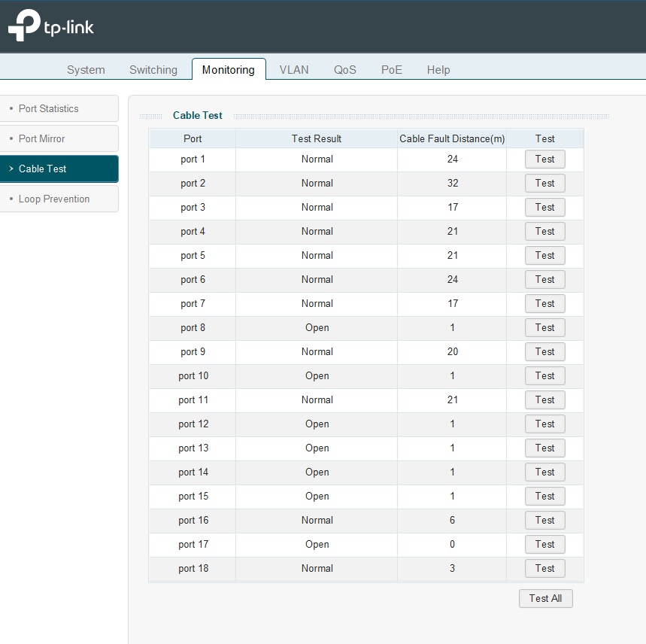This screenshot has width=646, height=644.
Task: Open the PoE tab
Action: tap(392, 70)
